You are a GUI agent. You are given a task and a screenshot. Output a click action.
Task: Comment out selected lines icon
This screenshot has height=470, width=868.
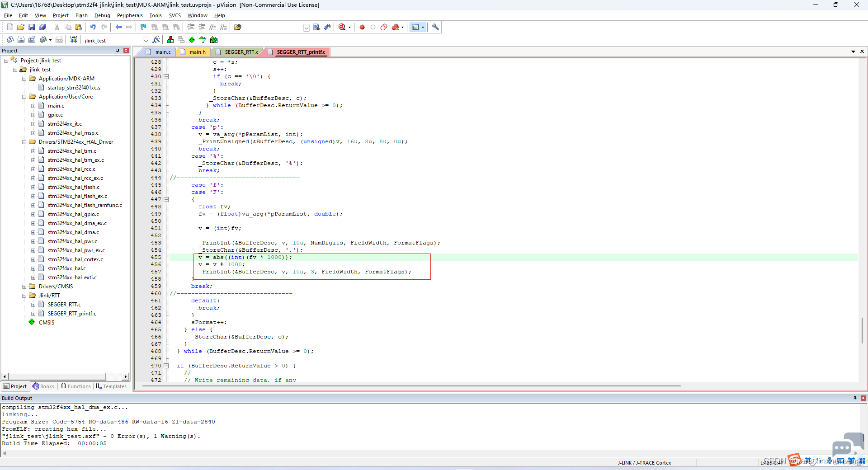pos(213,27)
